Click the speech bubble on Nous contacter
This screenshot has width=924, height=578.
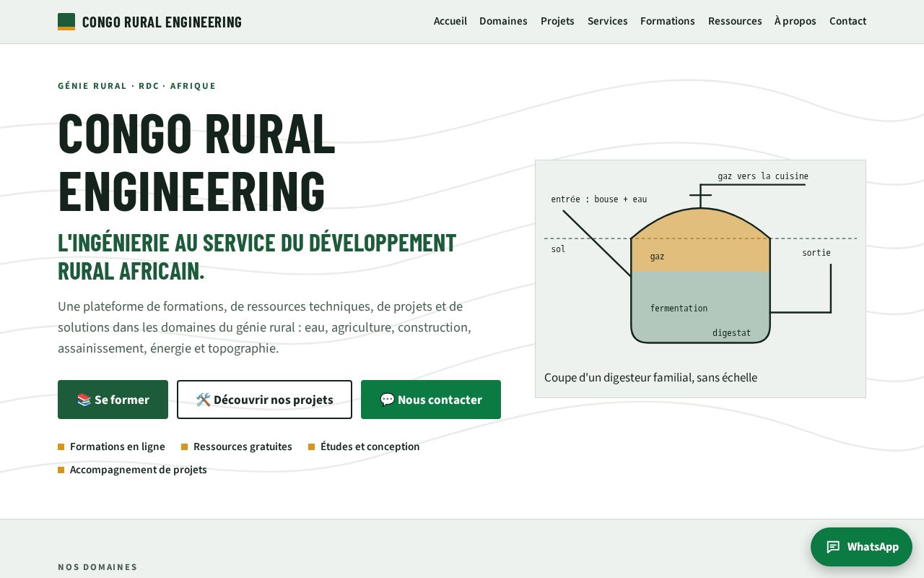[387, 400]
